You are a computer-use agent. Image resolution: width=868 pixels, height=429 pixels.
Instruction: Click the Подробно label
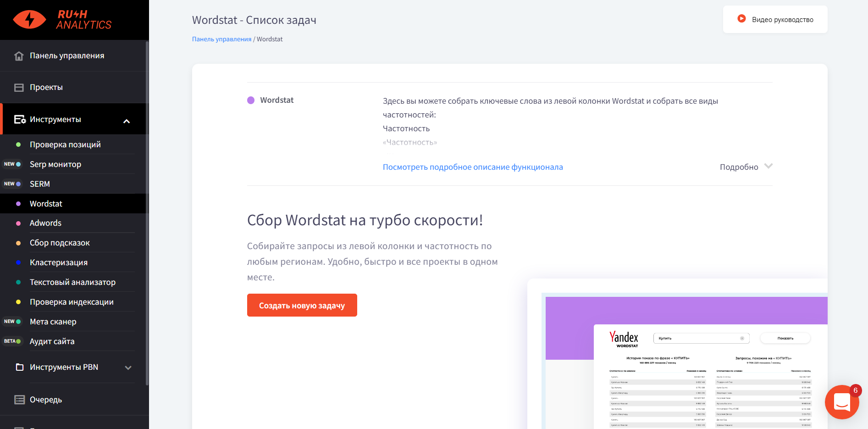(739, 167)
